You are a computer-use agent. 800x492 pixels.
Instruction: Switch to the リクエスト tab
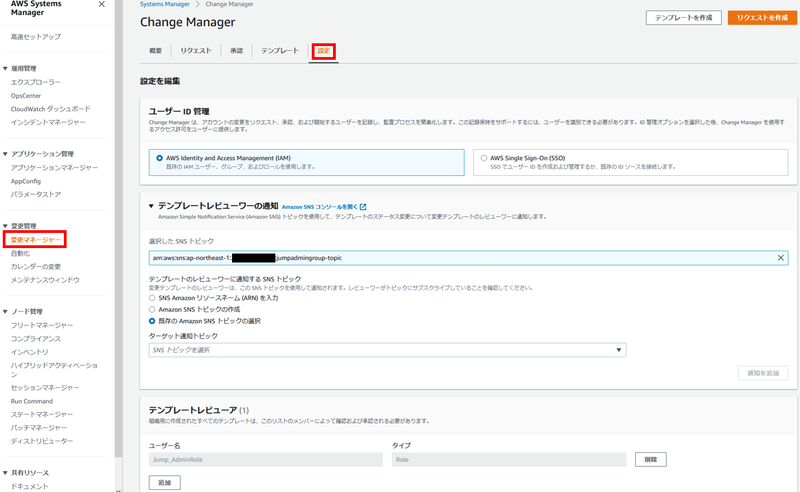[x=195, y=51]
